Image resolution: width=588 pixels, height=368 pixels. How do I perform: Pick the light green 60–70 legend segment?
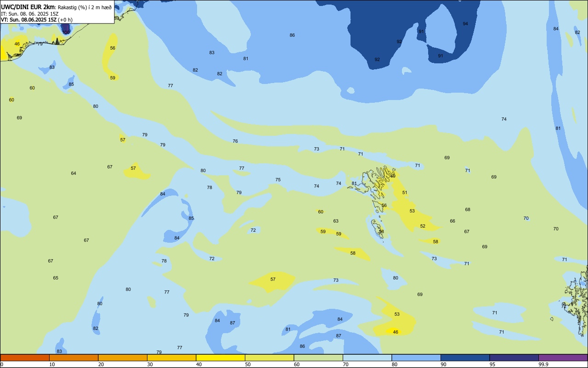point(318,357)
